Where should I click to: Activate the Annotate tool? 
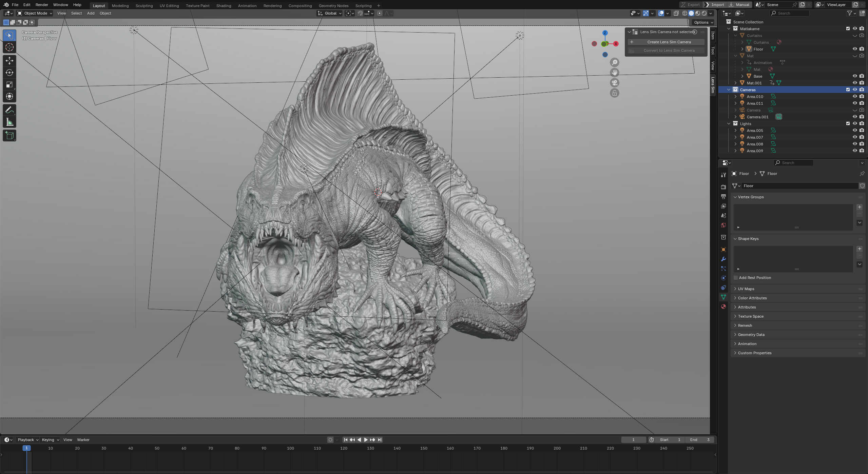click(x=9, y=110)
